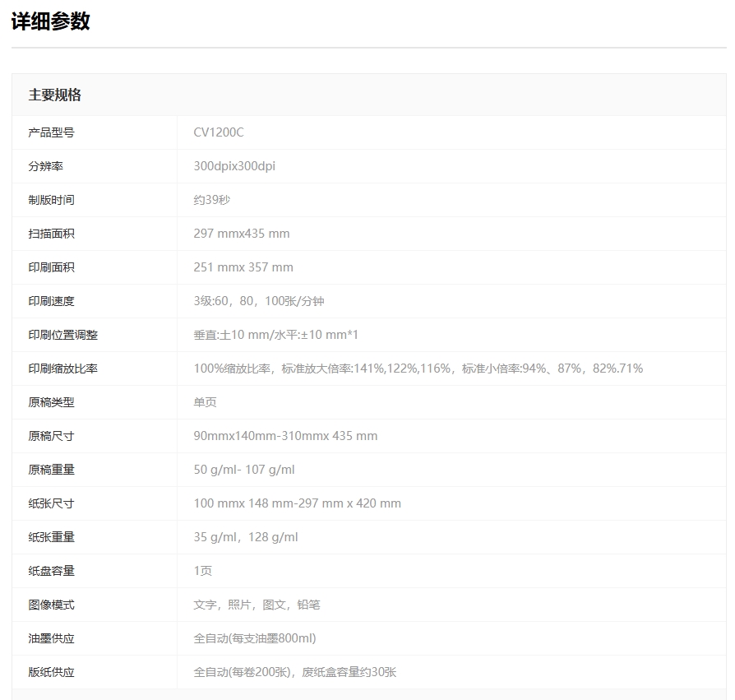Select the 1页 value
Screen dimensions: 735x700
[x=202, y=572]
